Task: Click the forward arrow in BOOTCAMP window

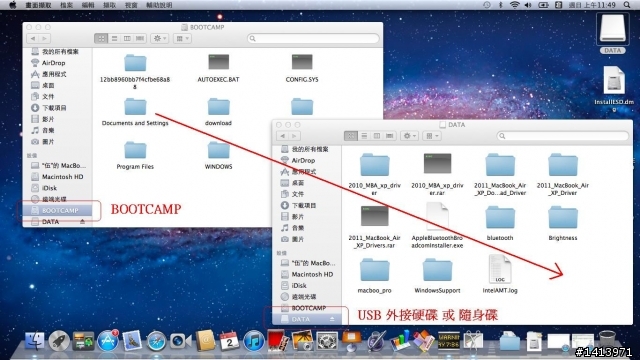Action: point(45,38)
